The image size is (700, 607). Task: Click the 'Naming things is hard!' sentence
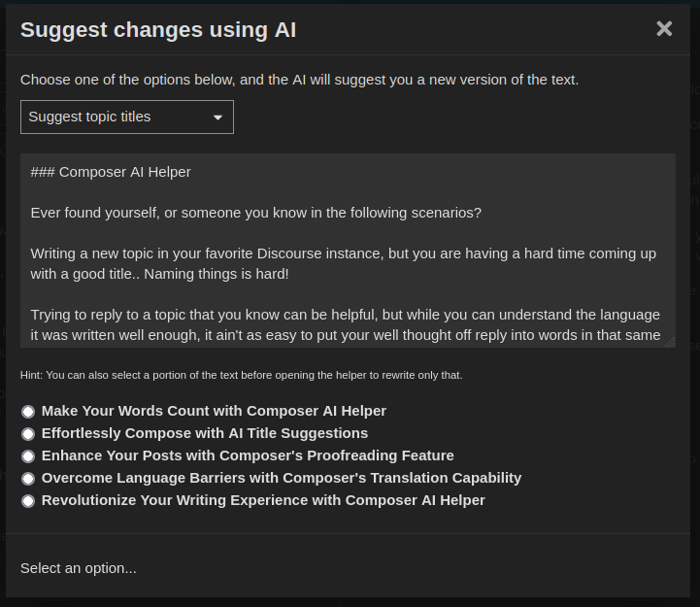[x=217, y=274]
